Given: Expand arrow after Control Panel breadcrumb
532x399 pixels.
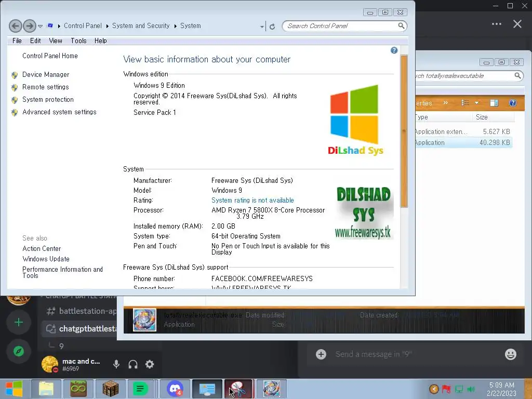Looking at the screenshot, I should click(107, 26).
